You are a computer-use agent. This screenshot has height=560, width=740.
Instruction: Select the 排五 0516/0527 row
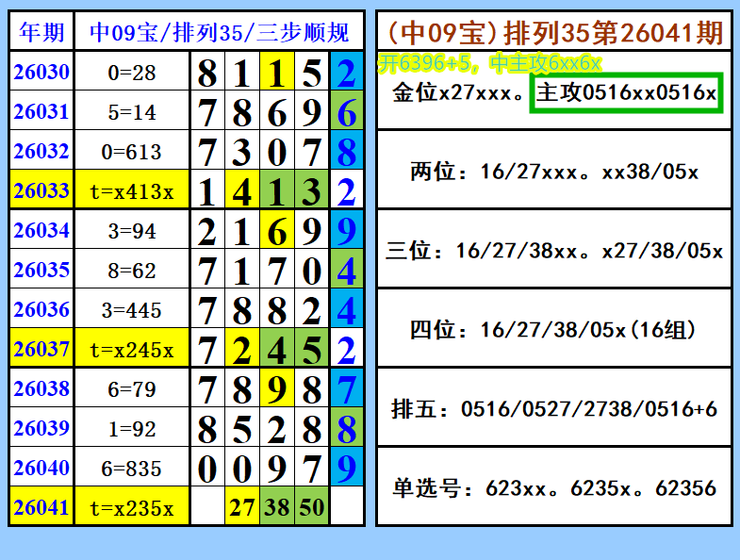[554, 407]
